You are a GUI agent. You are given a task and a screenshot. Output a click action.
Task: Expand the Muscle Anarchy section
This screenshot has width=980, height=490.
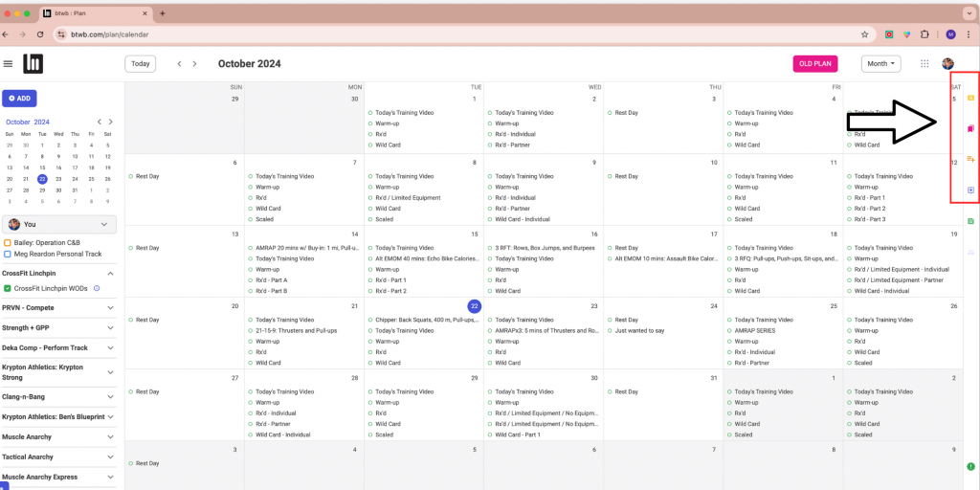[x=111, y=436]
